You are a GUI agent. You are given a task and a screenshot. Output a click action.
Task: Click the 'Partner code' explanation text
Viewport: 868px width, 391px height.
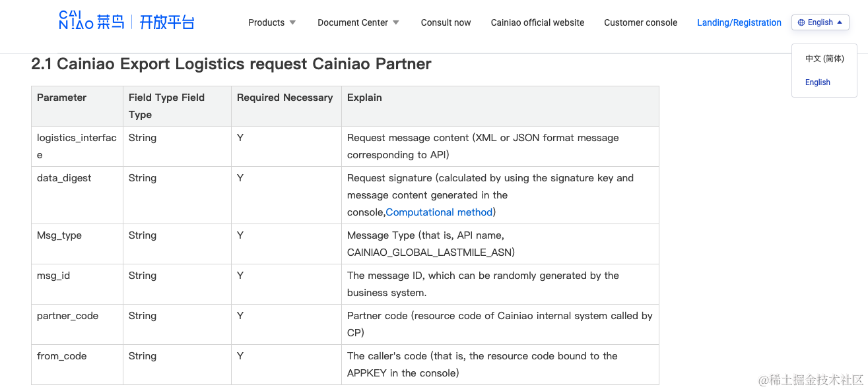coord(500,324)
